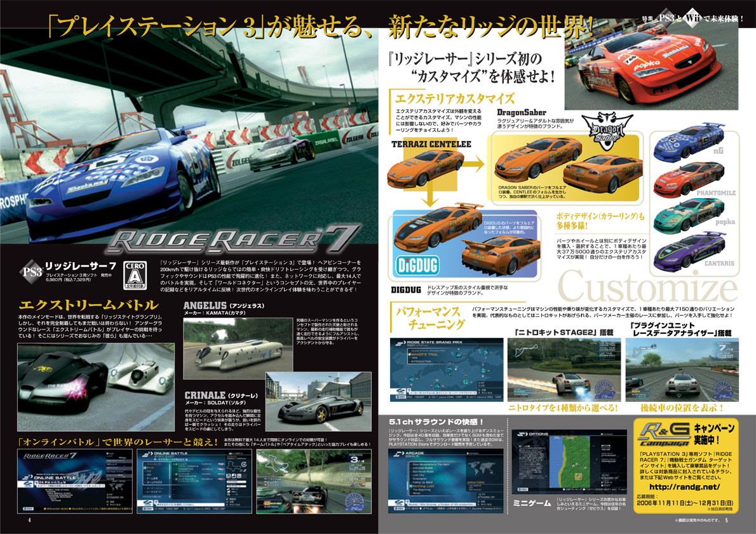Click page number 5 at bottom right

pos(727,520)
